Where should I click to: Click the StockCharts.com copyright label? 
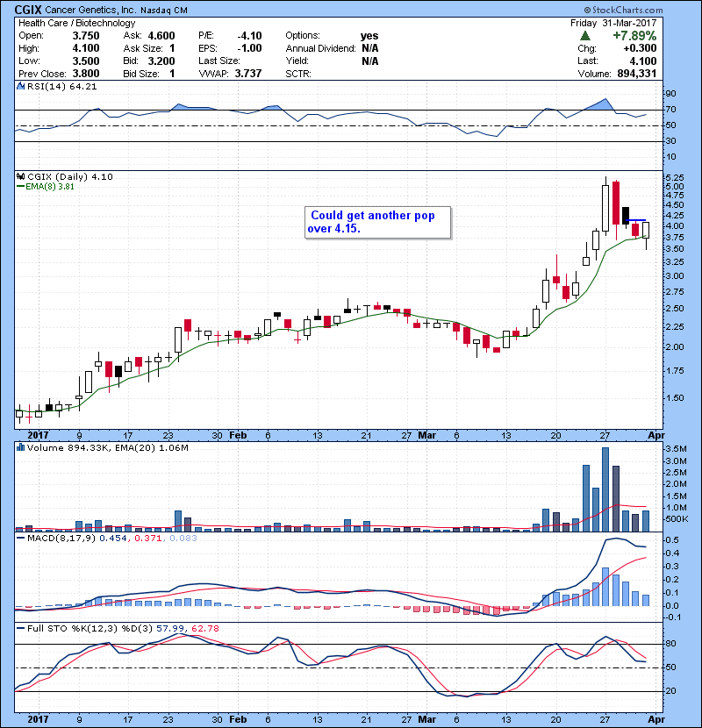click(624, 10)
